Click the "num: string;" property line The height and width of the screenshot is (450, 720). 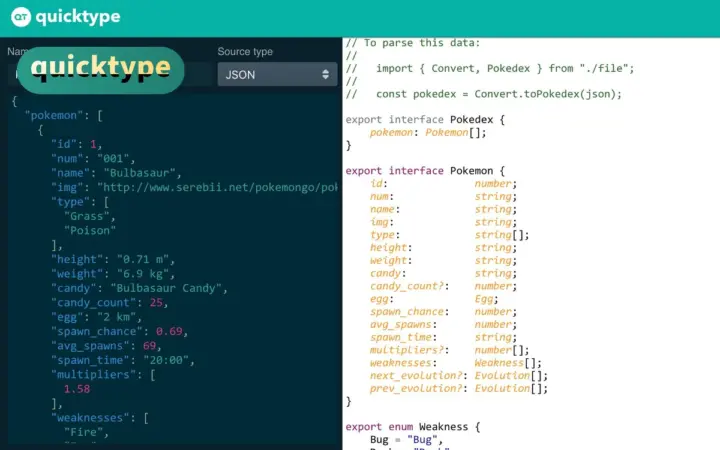point(444,197)
